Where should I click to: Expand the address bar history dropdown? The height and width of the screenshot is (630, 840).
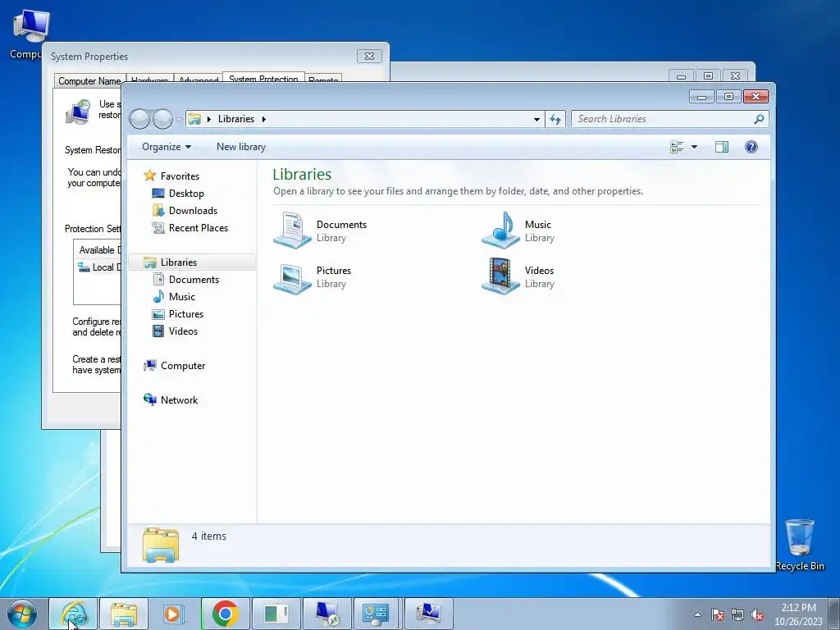(536, 119)
